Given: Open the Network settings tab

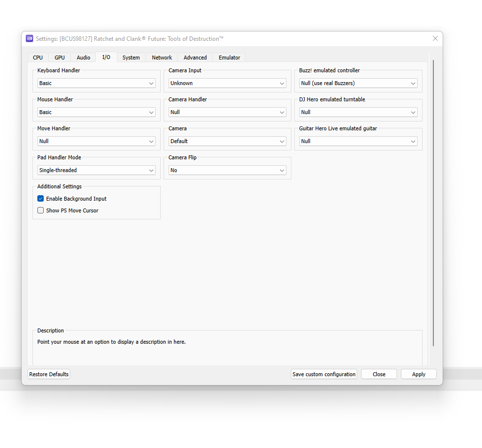Looking at the screenshot, I should coord(162,57).
